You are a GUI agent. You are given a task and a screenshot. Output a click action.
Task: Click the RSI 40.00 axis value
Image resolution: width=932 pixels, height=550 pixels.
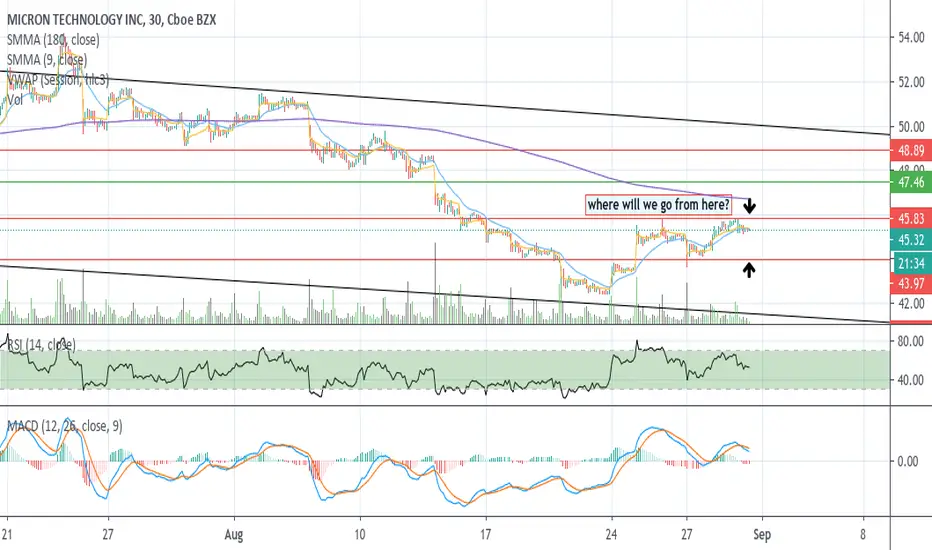click(911, 380)
